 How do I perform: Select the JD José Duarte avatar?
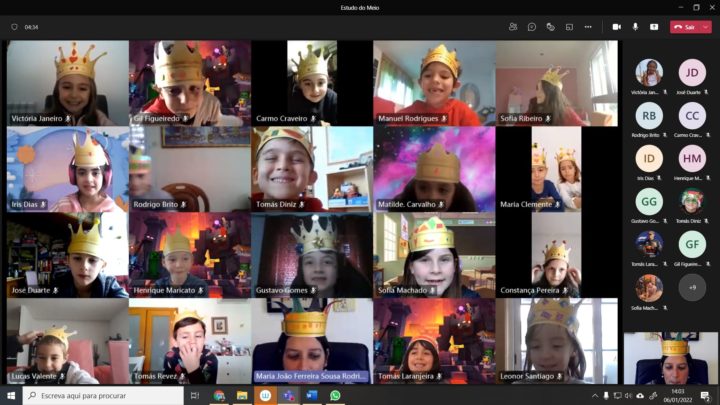(692, 73)
